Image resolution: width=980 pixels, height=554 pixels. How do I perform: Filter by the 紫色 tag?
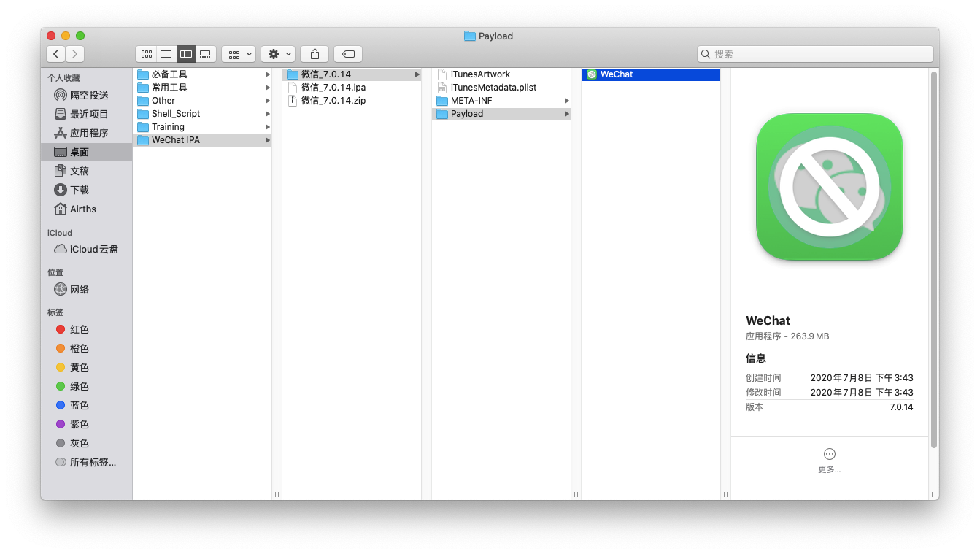tap(86, 424)
